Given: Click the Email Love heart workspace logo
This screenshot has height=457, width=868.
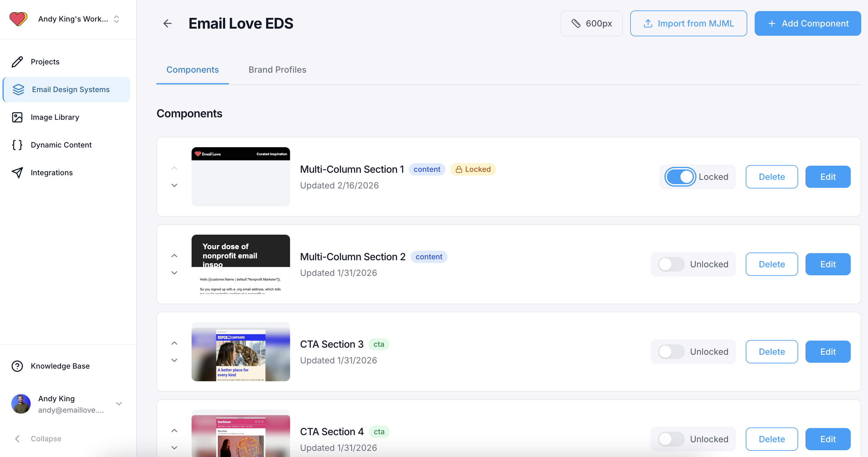Looking at the screenshot, I should [x=18, y=19].
